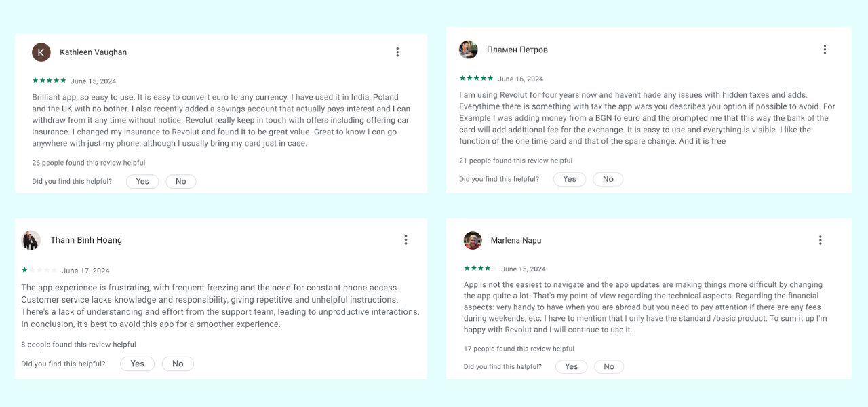Click Пламен Петров's profile picture
Viewport: 868px width, 407px height.
tap(469, 50)
